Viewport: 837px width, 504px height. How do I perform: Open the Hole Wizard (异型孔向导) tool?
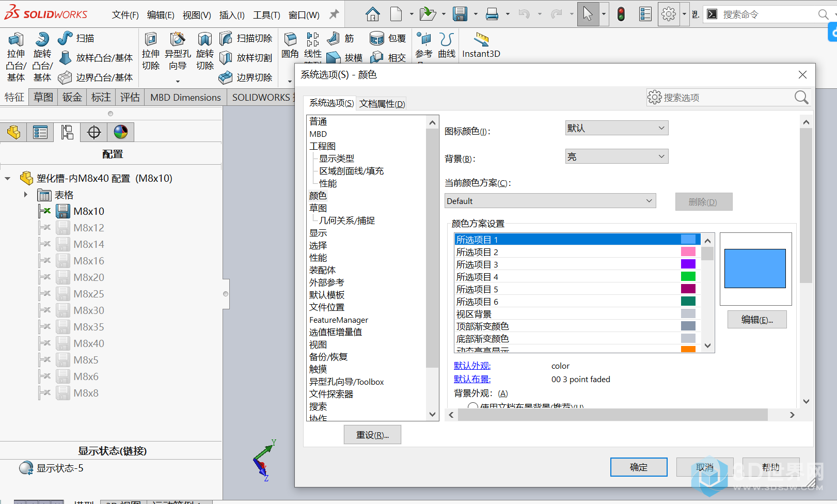point(178,51)
